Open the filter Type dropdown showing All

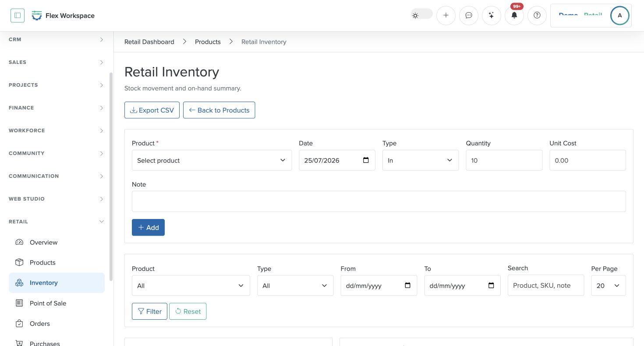[295, 286]
